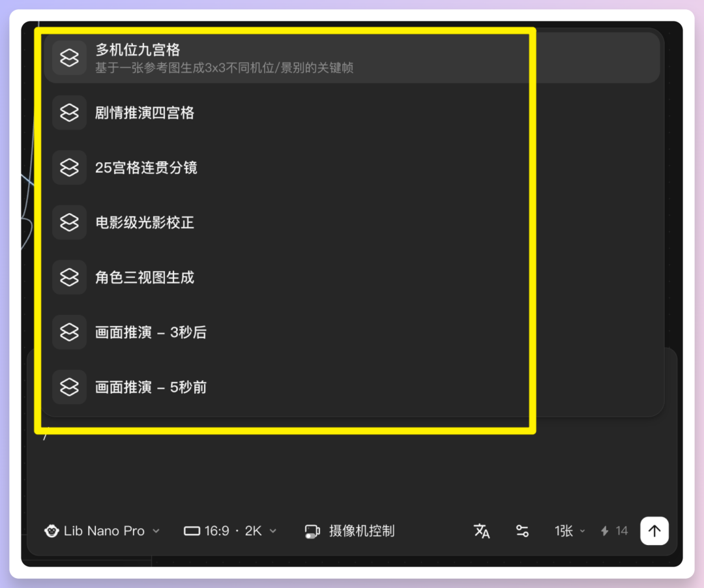
Task: Toggle the 摄像机控制 camera control
Action: point(349,531)
